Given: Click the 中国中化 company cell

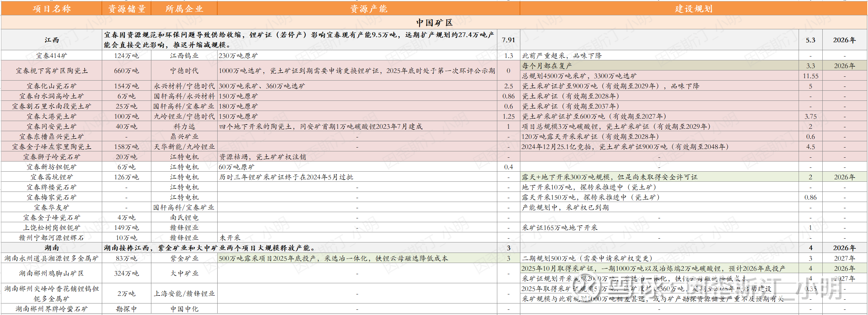Looking at the screenshot, I should pyautogui.click(x=184, y=309).
